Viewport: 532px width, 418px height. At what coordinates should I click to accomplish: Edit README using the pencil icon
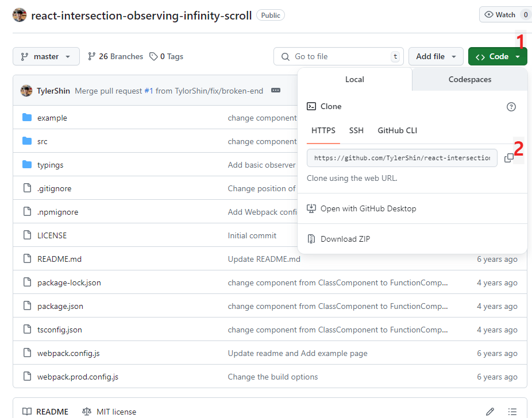tap(490, 412)
